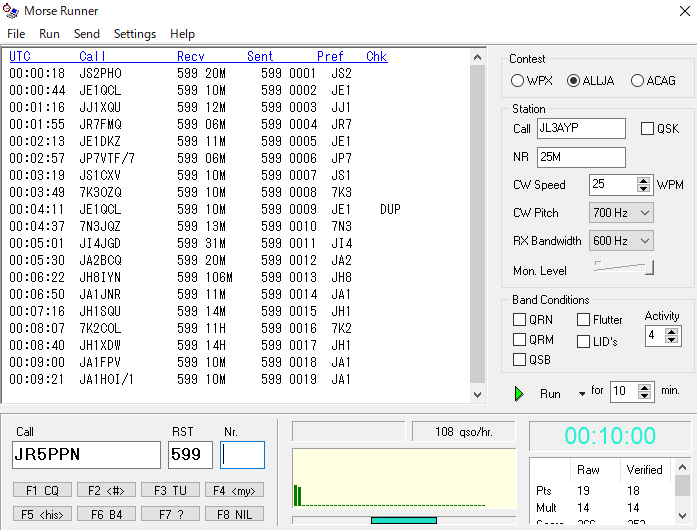Click the run duration minutes field
This screenshot has width=697, height=530.
624,392
